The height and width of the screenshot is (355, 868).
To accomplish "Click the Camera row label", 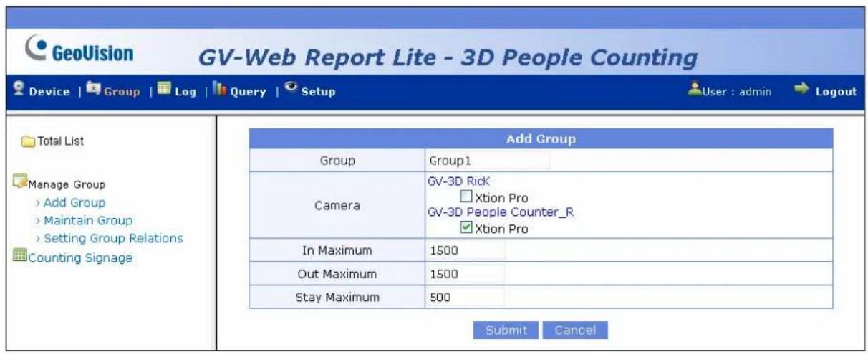I will pyautogui.click(x=336, y=206).
